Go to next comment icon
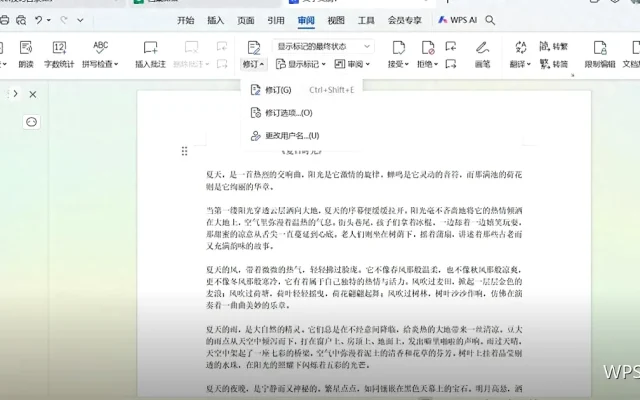 click(222, 64)
